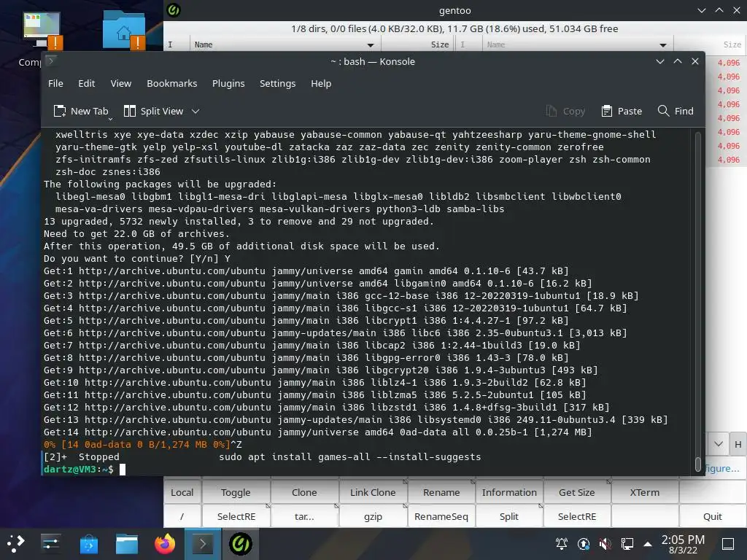The image size is (747, 560).
Task: Open the Dolphin file manager taskbar icon
Action: point(127,544)
